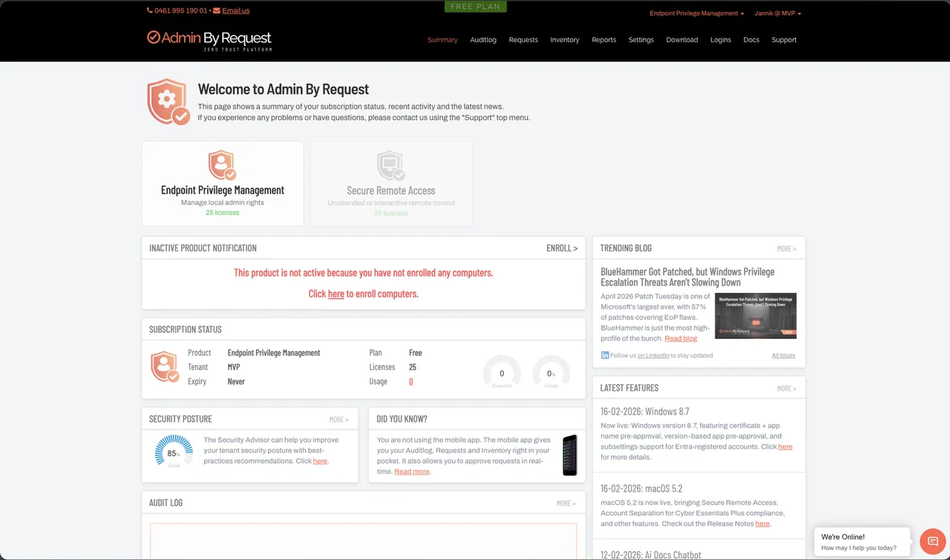Open the Settings menu

[x=641, y=40]
